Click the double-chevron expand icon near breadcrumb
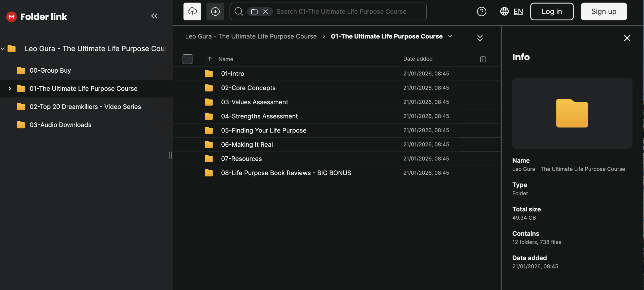644x290 pixels. 480,38
